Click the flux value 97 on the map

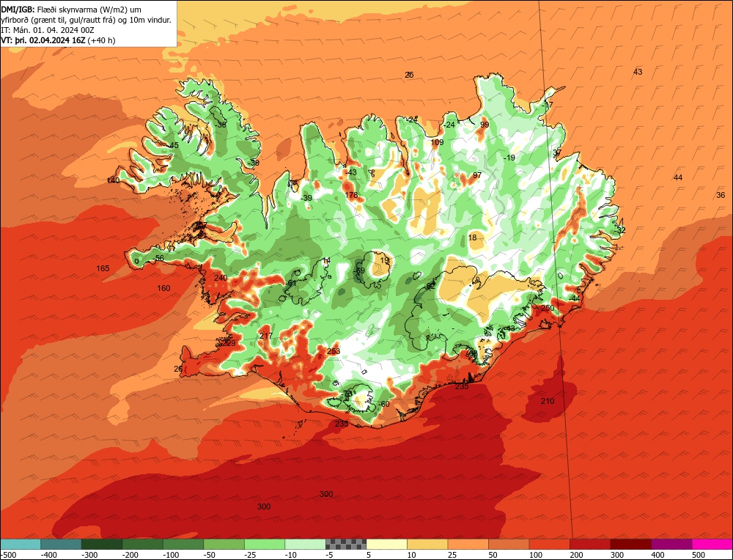[x=477, y=175]
